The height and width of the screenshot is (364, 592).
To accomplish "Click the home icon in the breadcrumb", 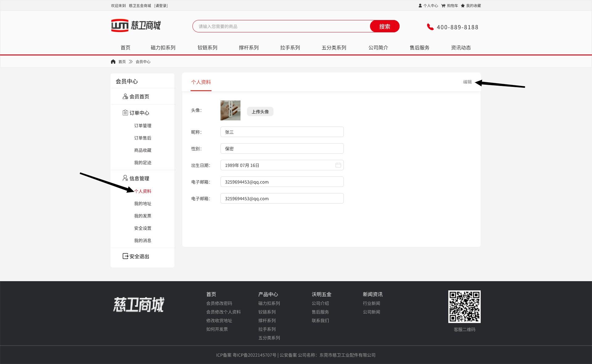I will (x=113, y=62).
